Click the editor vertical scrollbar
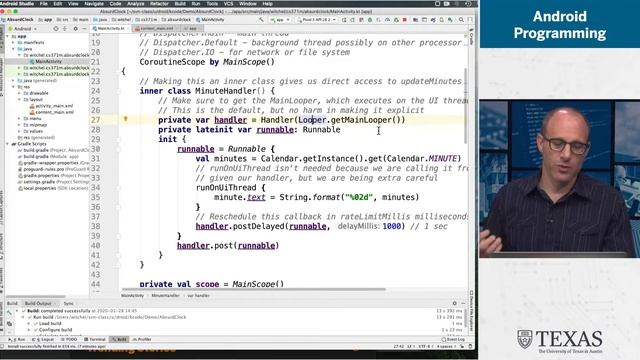The image size is (640, 360). [x=466, y=106]
